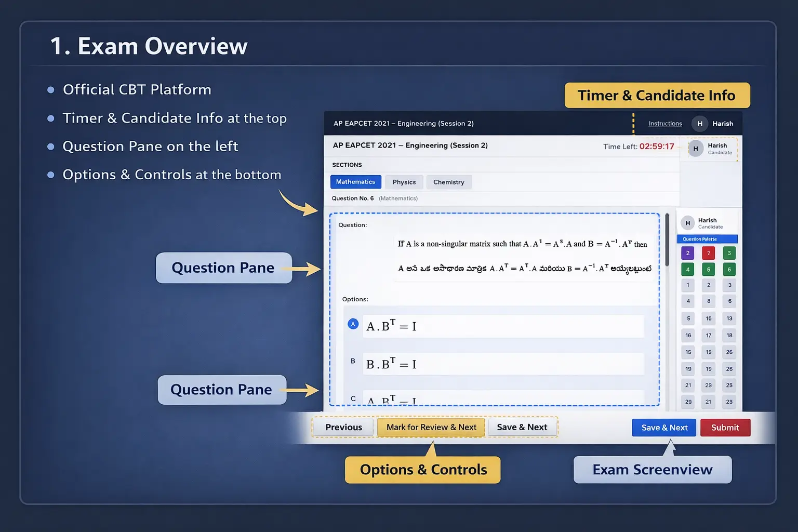Click the avatar above the Question Palette header

[687, 223]
